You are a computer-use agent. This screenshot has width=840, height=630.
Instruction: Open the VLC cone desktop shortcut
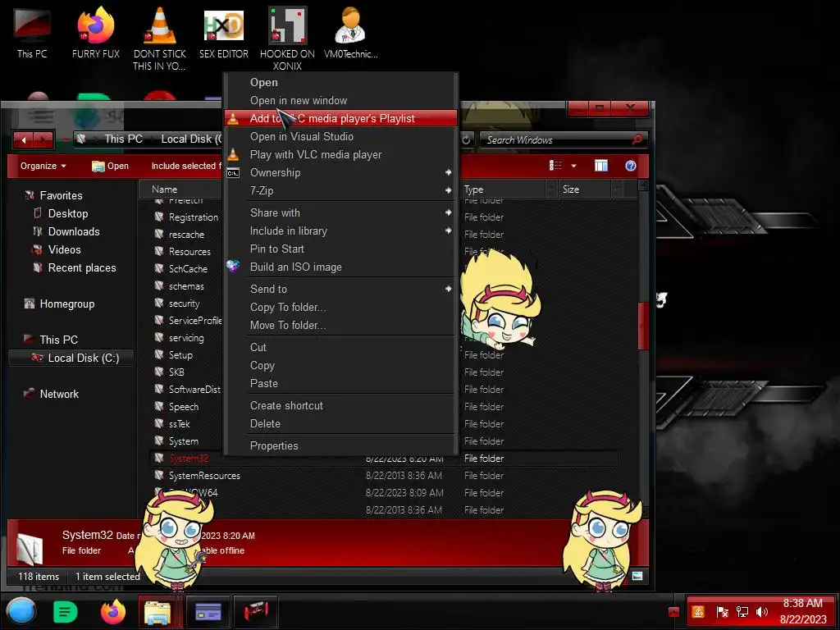pyautogui.click(x=160, y=38)
